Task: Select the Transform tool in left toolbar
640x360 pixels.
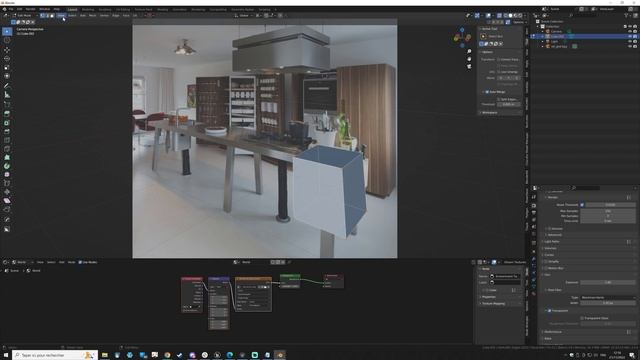Action: pyautogui.click(x=7, y=76)
